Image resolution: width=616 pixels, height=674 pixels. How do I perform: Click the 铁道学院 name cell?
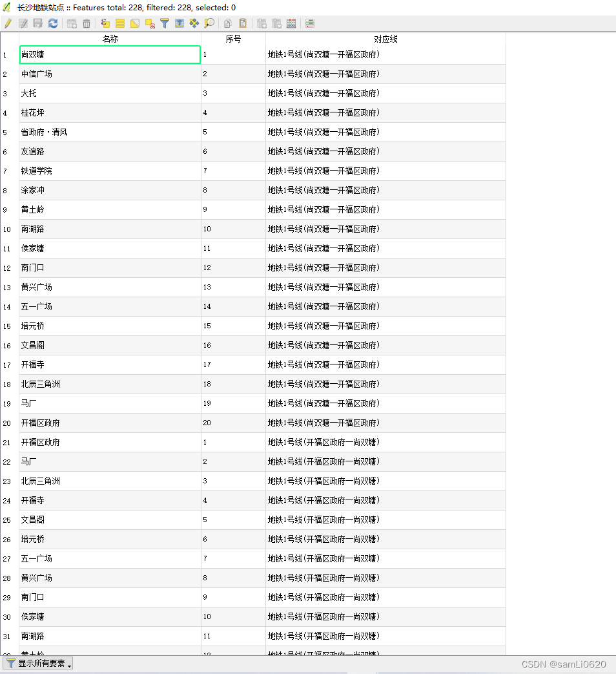(x=110, y=171)
